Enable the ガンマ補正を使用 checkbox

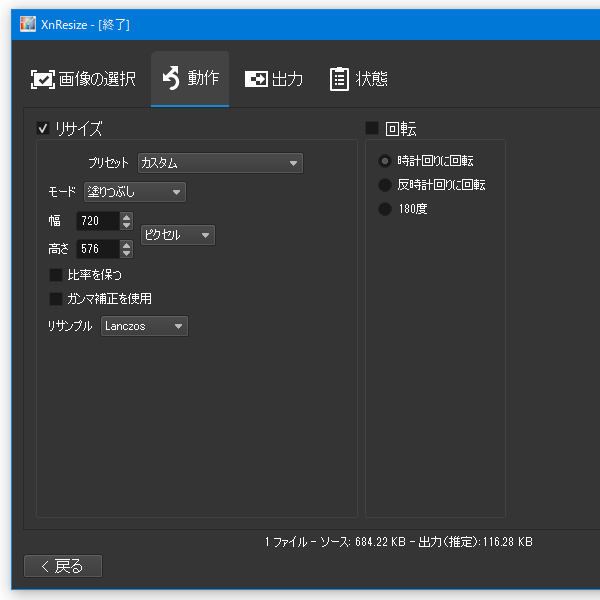(56, 298)
